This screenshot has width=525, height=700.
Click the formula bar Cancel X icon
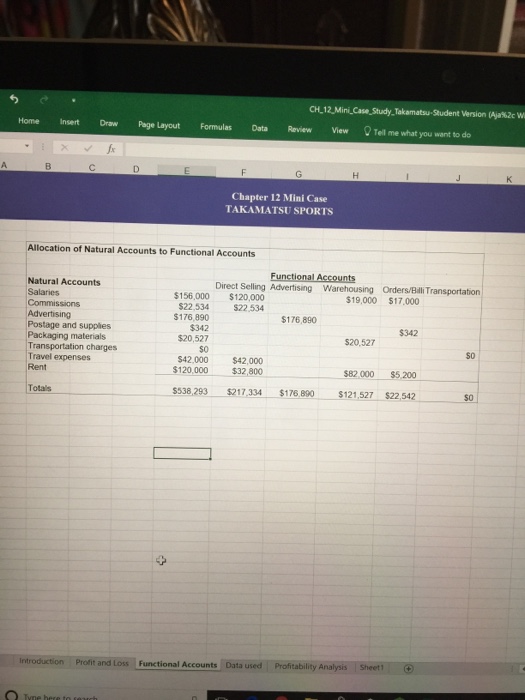click(64, 147)
